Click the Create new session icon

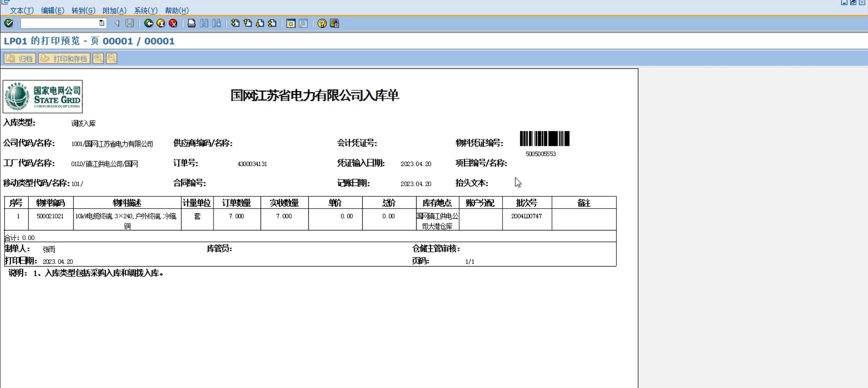291,23
